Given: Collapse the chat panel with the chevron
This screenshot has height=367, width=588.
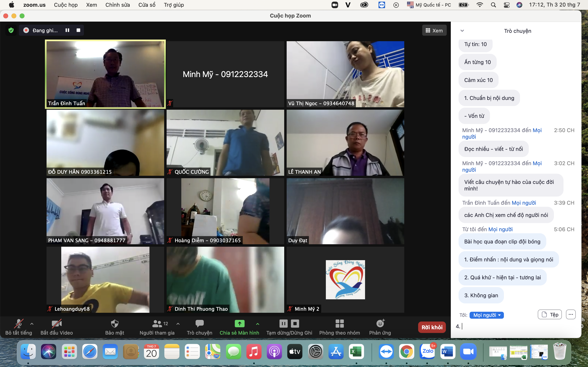Looking at the screenshot, I should 462,31.
